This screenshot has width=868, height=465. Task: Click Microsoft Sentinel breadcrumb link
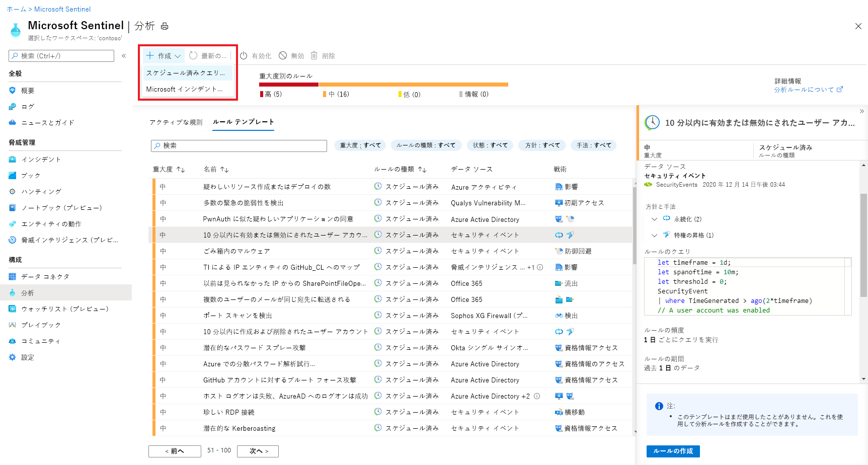(x=62, y=9)
